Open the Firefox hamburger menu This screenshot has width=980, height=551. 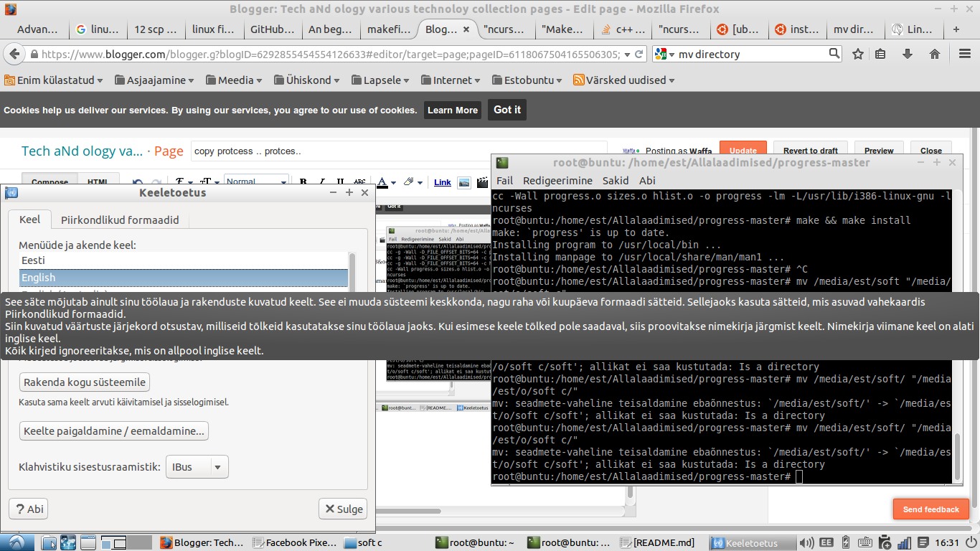pyautogui.click(x=965, y=54)
